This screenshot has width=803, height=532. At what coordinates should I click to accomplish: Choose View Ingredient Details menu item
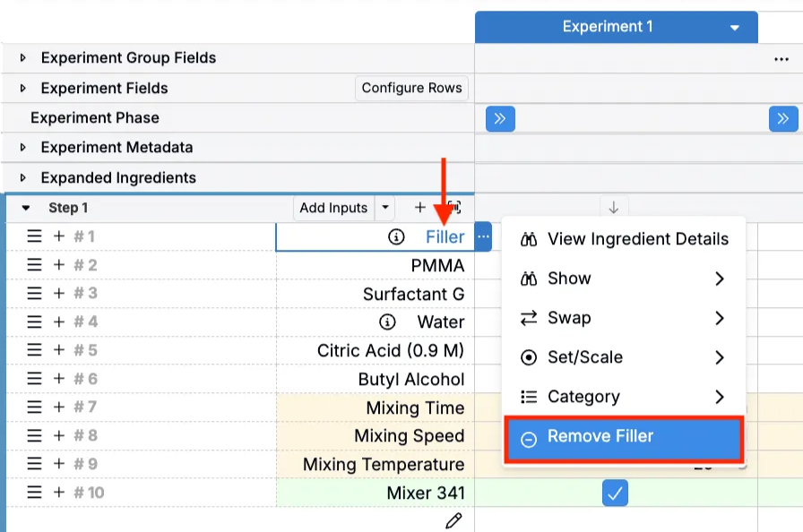pyautogui.click(x=637, y=239)
